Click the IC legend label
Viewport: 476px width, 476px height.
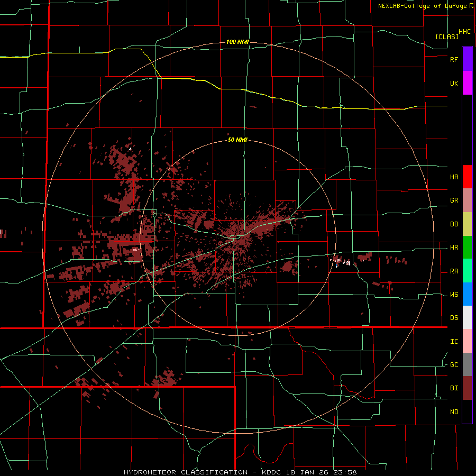[454, 342]
